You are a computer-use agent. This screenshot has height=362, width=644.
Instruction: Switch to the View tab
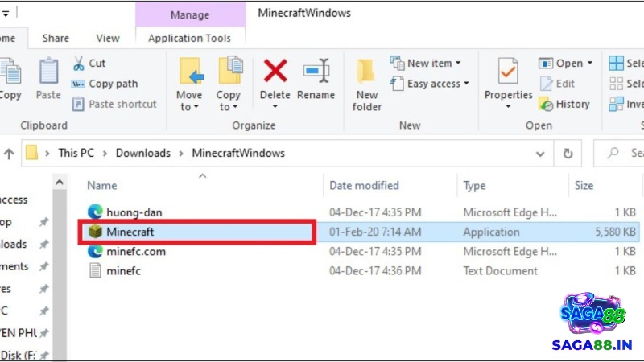click(108, 38)
